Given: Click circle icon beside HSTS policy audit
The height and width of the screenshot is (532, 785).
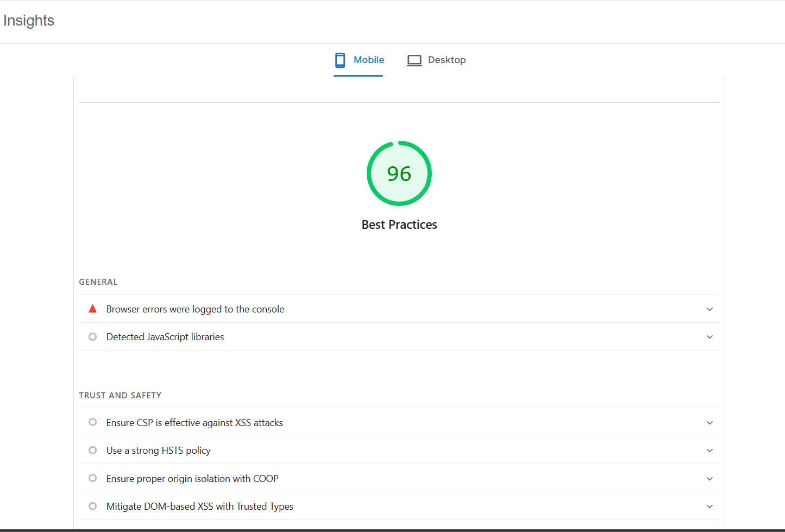Looking at the screenshot, I should [x=92, y=450].
